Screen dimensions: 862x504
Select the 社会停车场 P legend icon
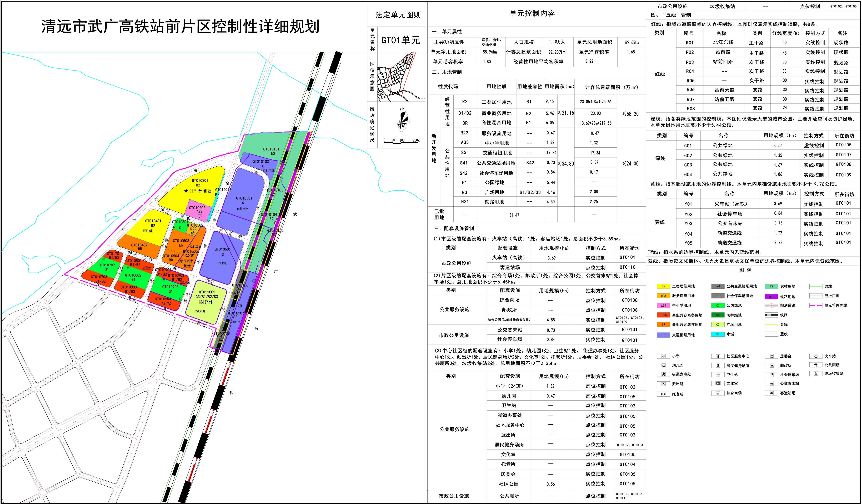772,375
